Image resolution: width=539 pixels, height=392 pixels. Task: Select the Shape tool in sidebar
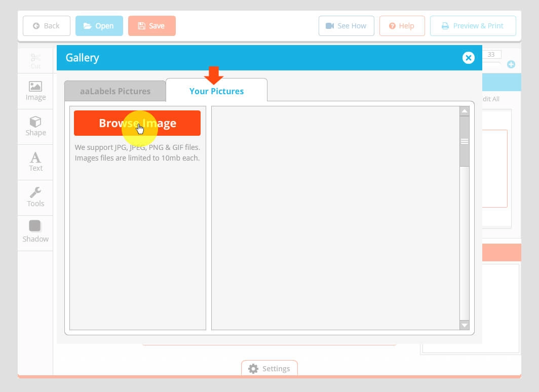pos(35,127)
